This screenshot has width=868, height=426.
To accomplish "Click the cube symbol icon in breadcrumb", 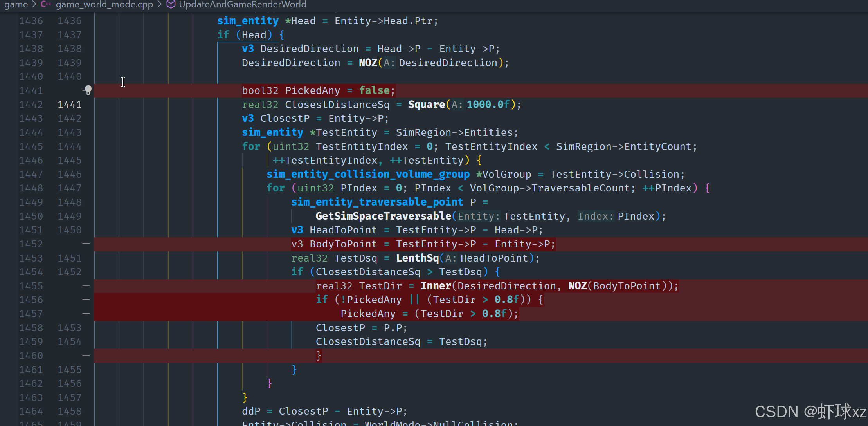I will pos(171,4).
